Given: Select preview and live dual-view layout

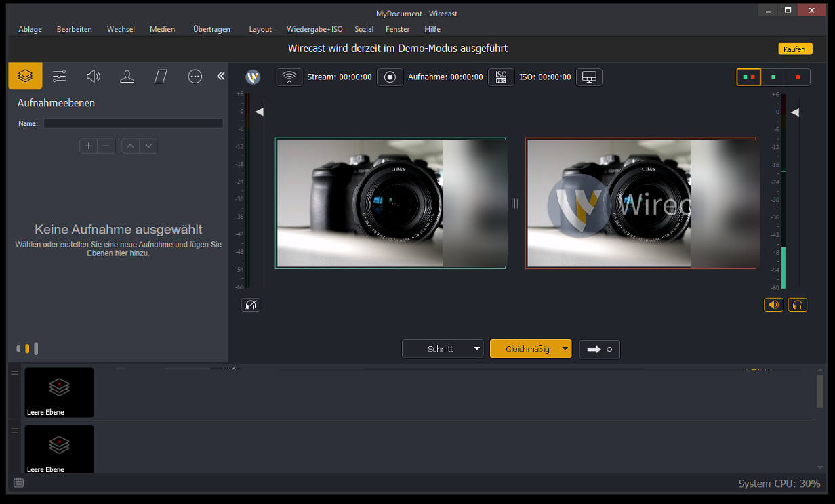Looking at the screenshot, I should point(749,77).
